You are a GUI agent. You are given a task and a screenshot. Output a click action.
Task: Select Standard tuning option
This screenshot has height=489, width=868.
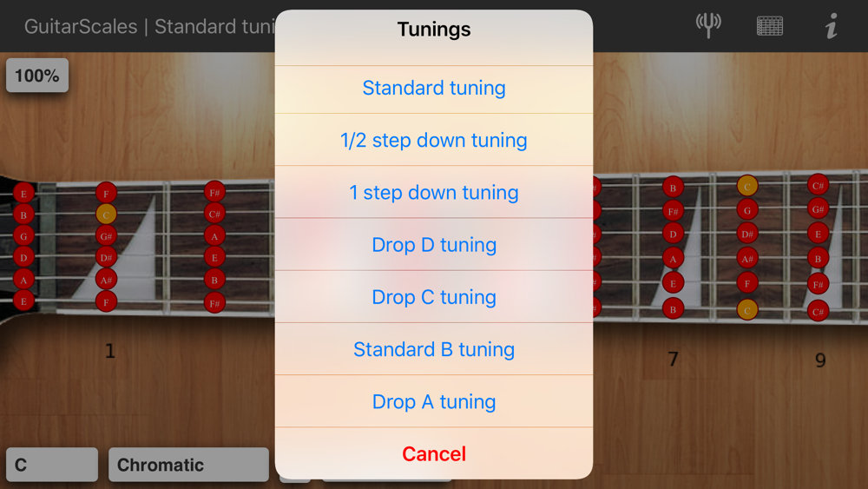tap(434, 88)
